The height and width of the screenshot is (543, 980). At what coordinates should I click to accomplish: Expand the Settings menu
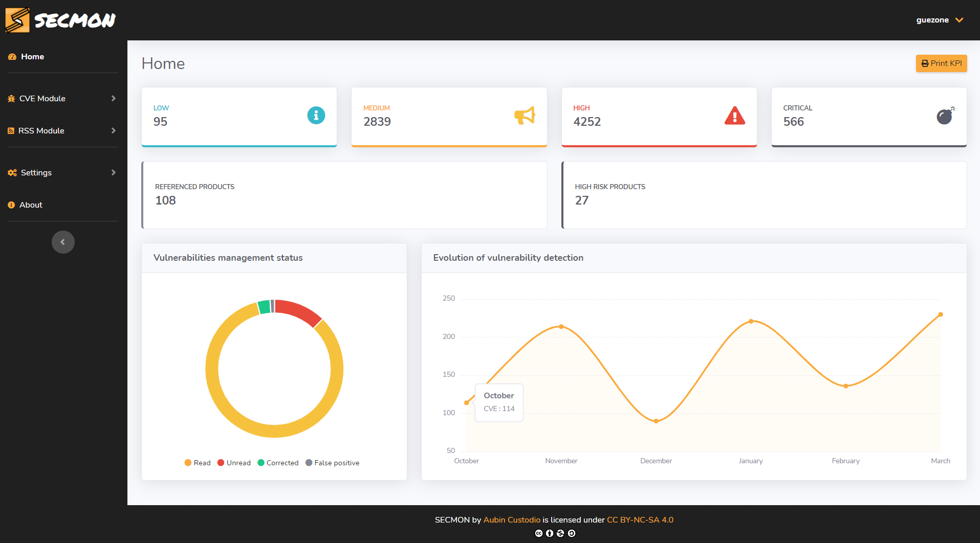click(x=36, y=172)
